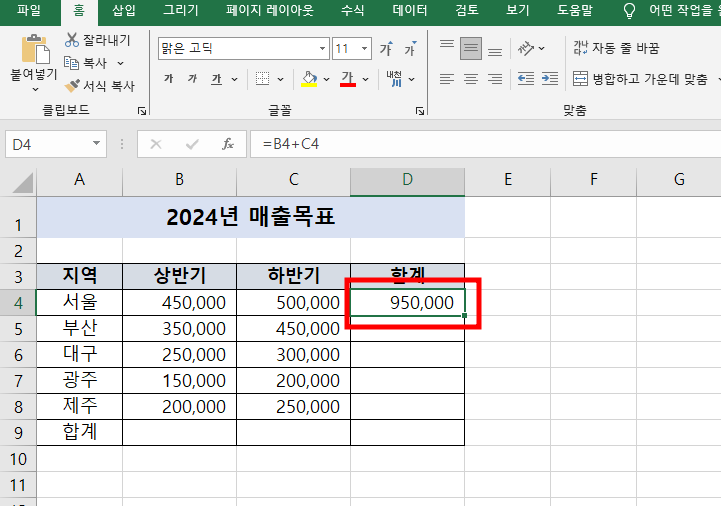
Task: Activate the Format Painter brush
Action: pos(72,86)
